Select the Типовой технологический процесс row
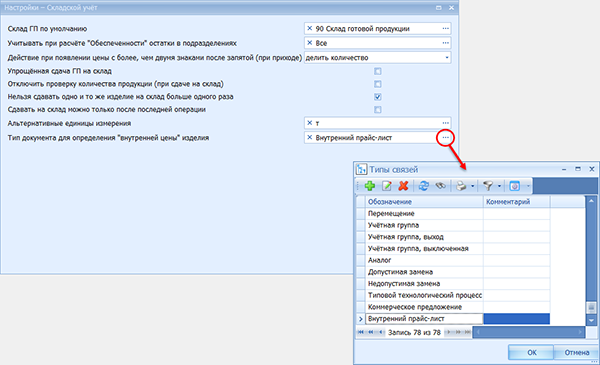Image resolution: width=600 pixels, height=365 pixels. coord(424,295)
